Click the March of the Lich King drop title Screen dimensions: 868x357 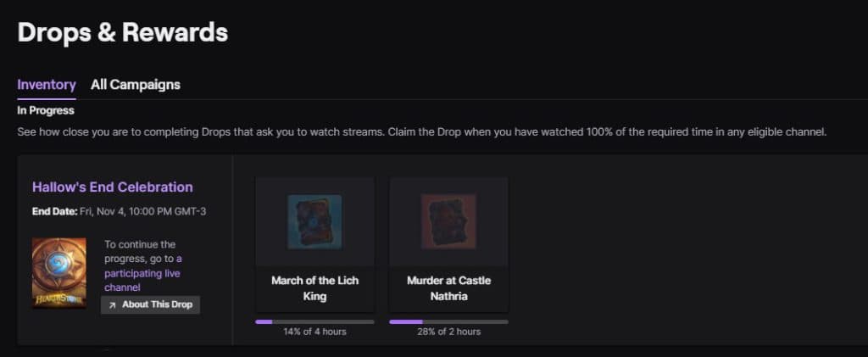coord(314,288)
